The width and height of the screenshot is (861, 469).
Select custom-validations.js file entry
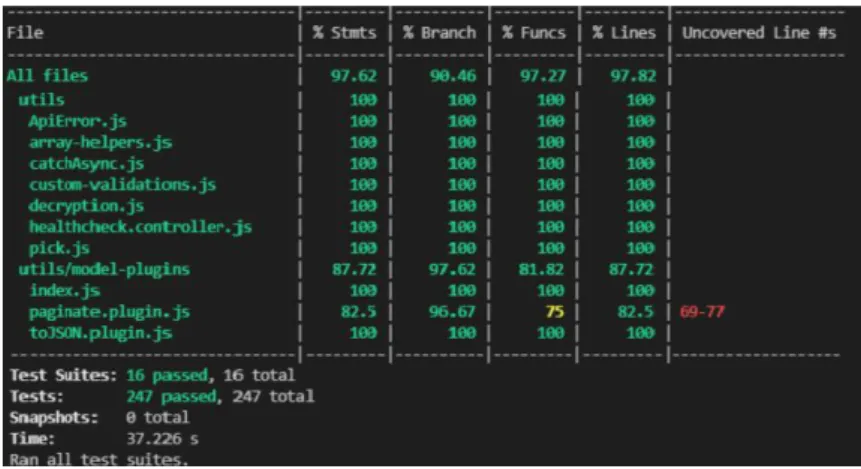tap(122, 185)
